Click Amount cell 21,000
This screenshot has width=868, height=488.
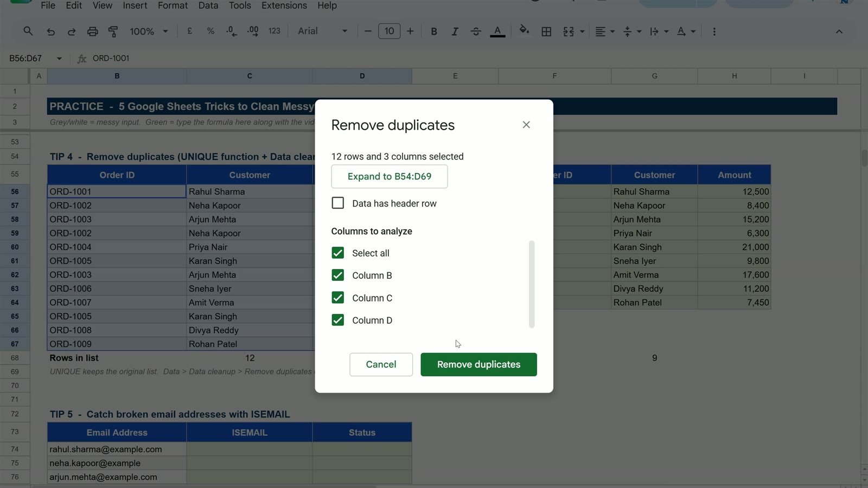734,247
